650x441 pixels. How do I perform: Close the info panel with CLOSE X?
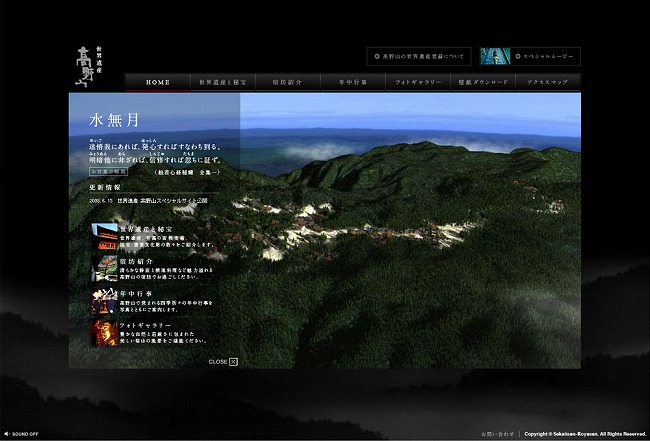tap(223, 361)
